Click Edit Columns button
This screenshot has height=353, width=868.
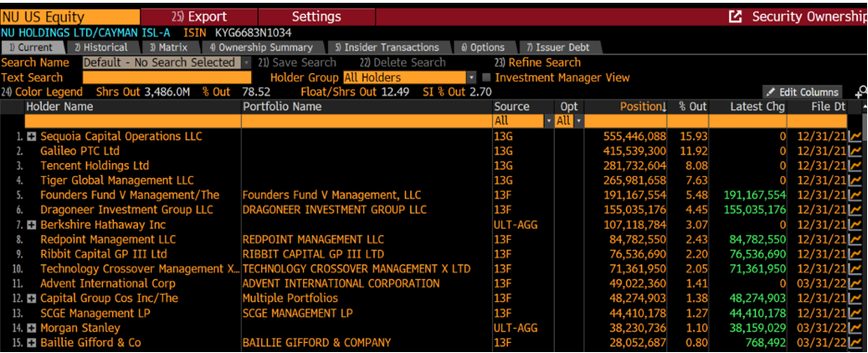[801, 93]
